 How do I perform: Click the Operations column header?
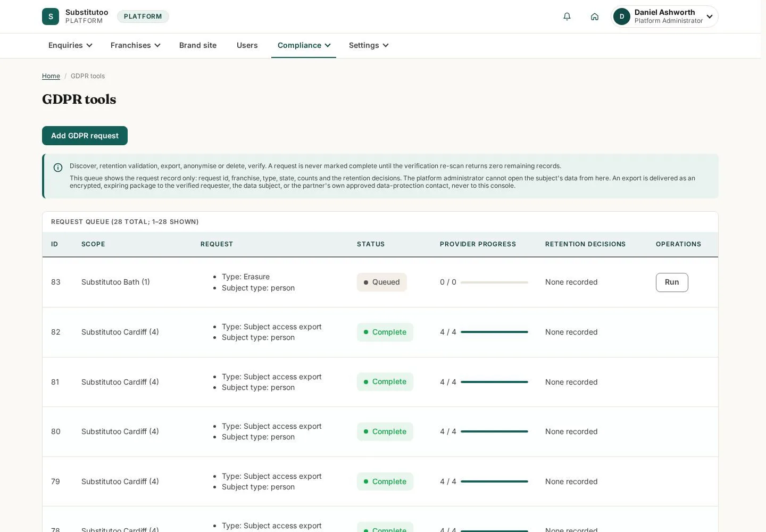click(678, 244)
